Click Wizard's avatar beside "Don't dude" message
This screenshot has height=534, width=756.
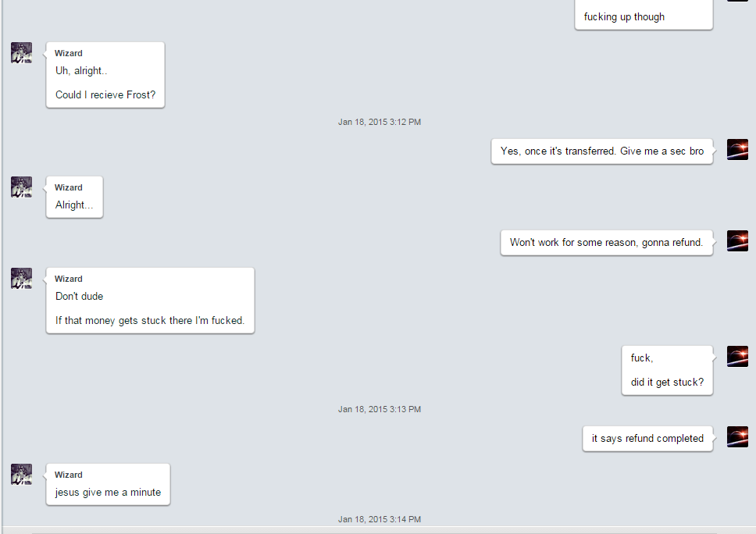22,279
